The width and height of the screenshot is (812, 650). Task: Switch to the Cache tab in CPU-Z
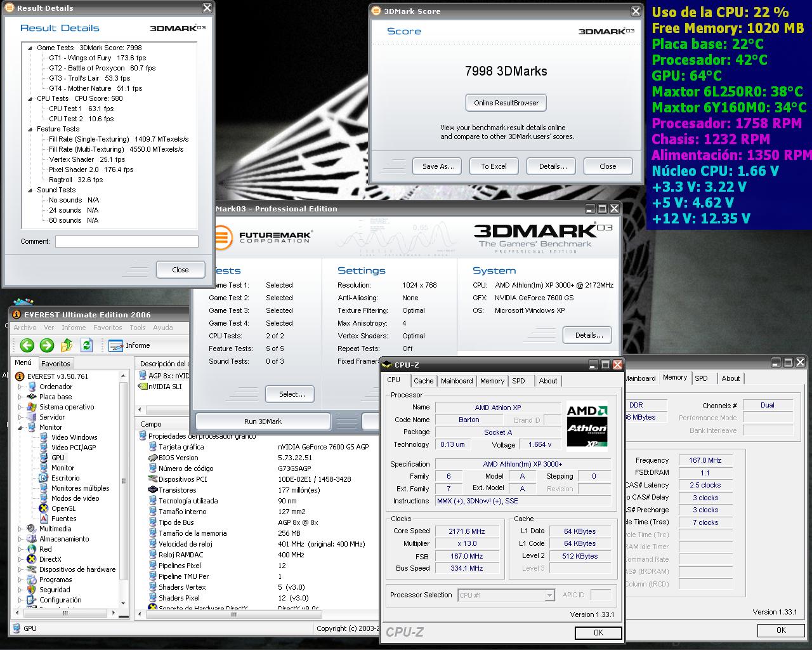pyautogui.click(x=423, y=381)
